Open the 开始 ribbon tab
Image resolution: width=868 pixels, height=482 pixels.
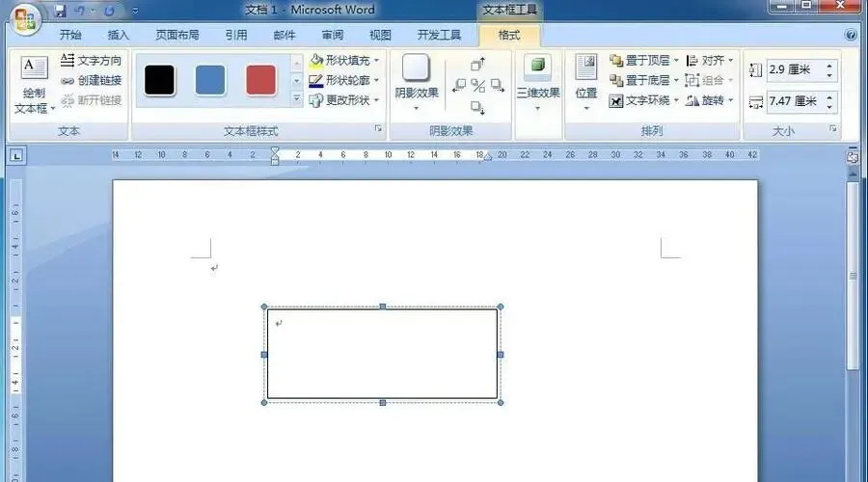[x=70, y=36]
